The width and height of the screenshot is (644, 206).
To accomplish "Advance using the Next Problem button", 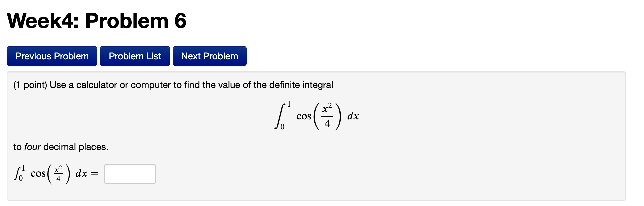I will point(209,56).
